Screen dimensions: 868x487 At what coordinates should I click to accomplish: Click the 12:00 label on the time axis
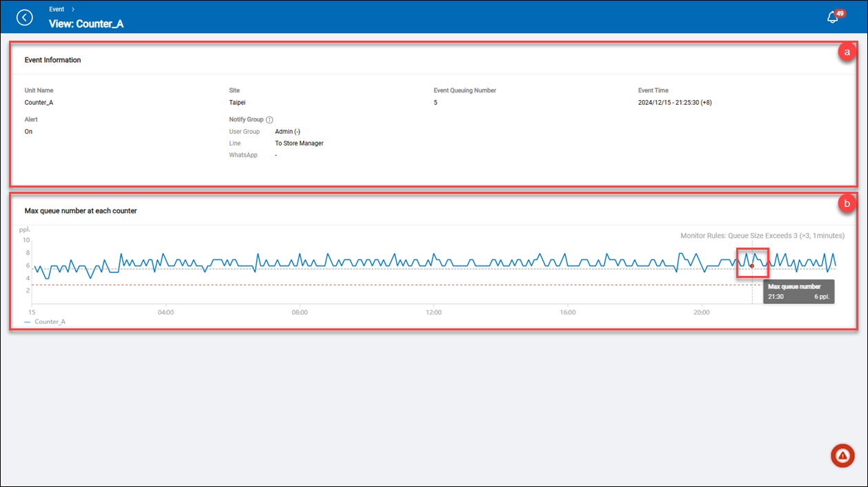[x=433, y=312]
